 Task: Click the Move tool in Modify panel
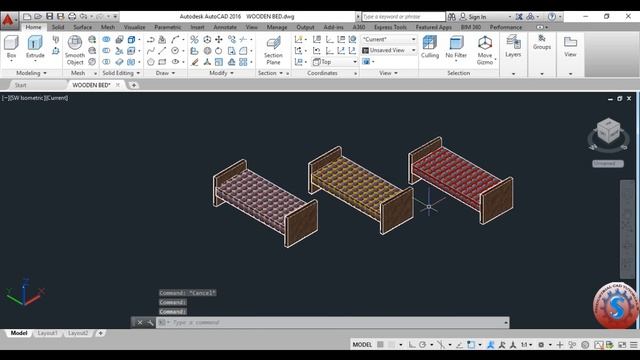[x=219, y=40]
